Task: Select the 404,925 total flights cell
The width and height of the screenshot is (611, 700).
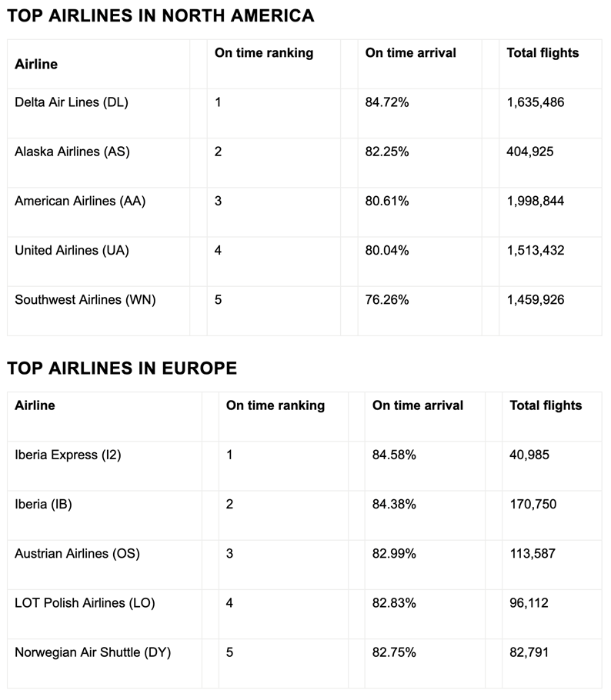Action: pyautogui.click(x=530, y=152)
